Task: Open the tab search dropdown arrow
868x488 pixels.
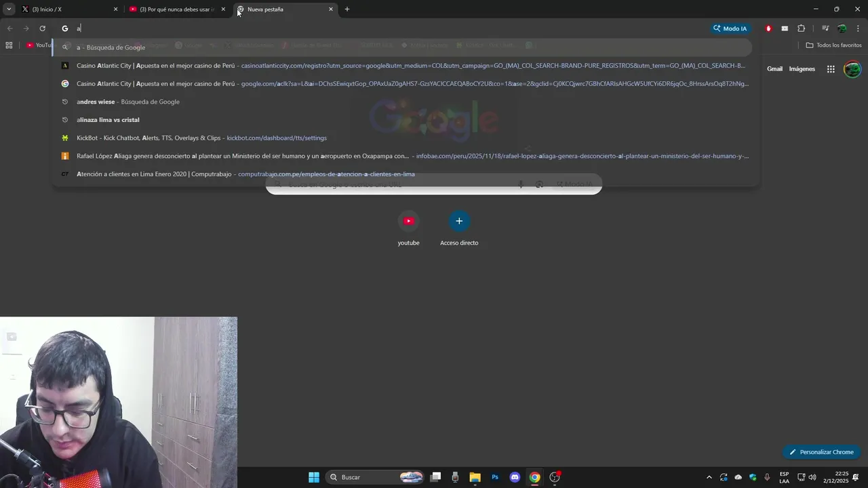Action: click(9, 9)
